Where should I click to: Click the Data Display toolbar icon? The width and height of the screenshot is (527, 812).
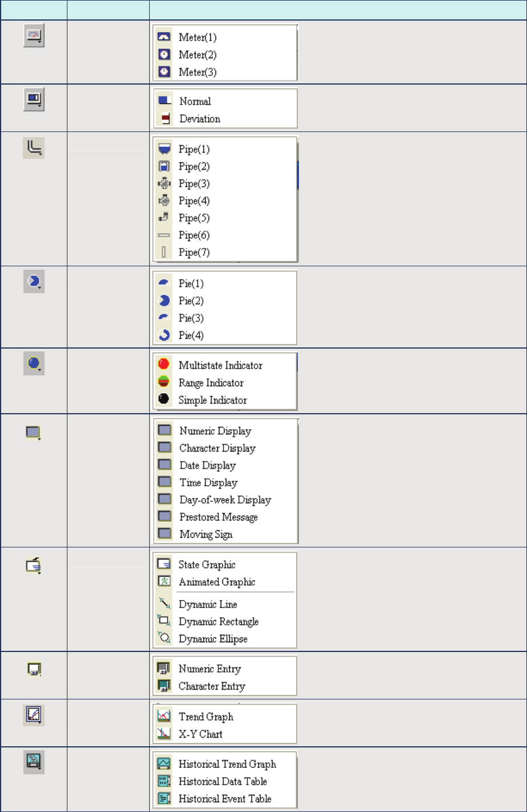pyautogui.click(x=34, y=433)
